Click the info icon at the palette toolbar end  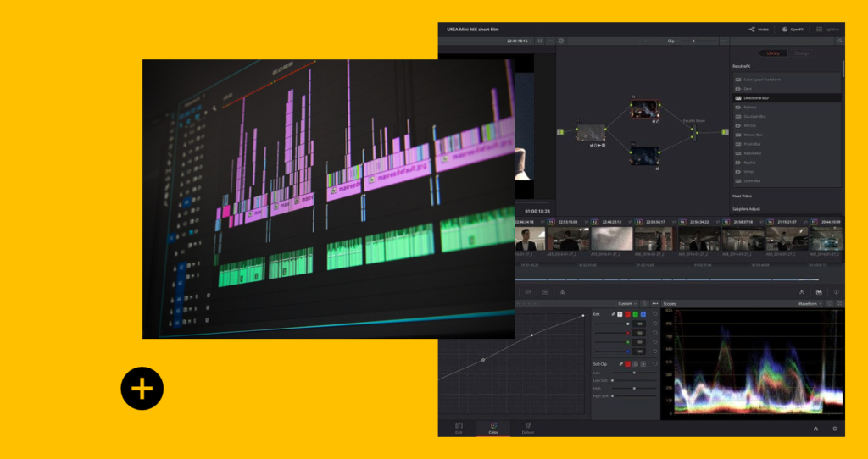tap(837, 292)
